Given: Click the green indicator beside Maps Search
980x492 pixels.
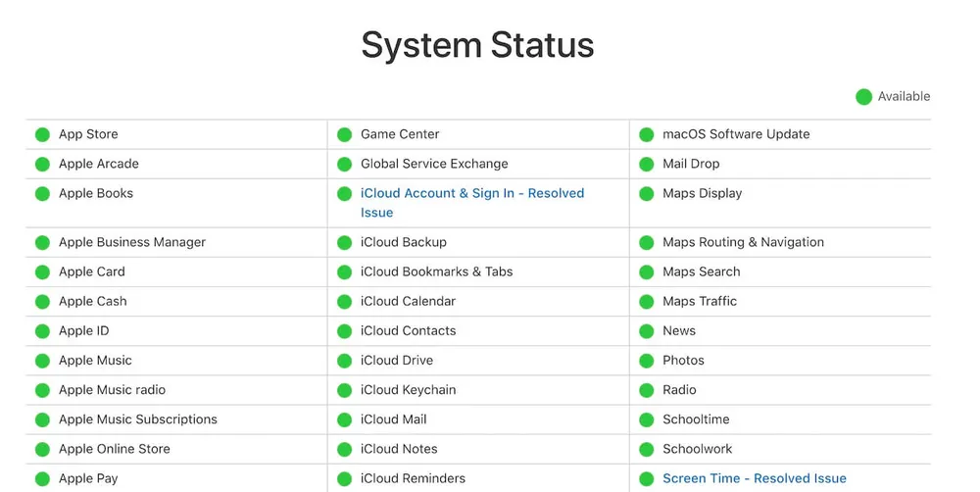Looking at the screenshot, I should point(646,271).
